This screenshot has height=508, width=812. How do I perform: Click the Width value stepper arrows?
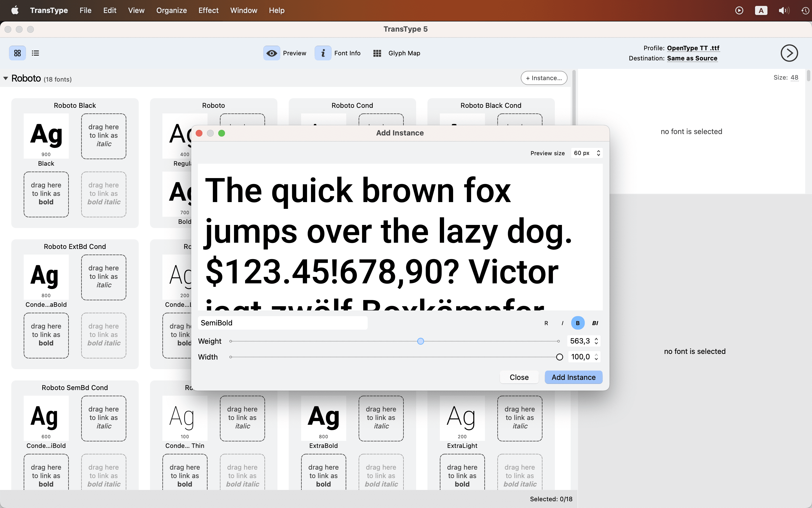click(x=596, y=357)
